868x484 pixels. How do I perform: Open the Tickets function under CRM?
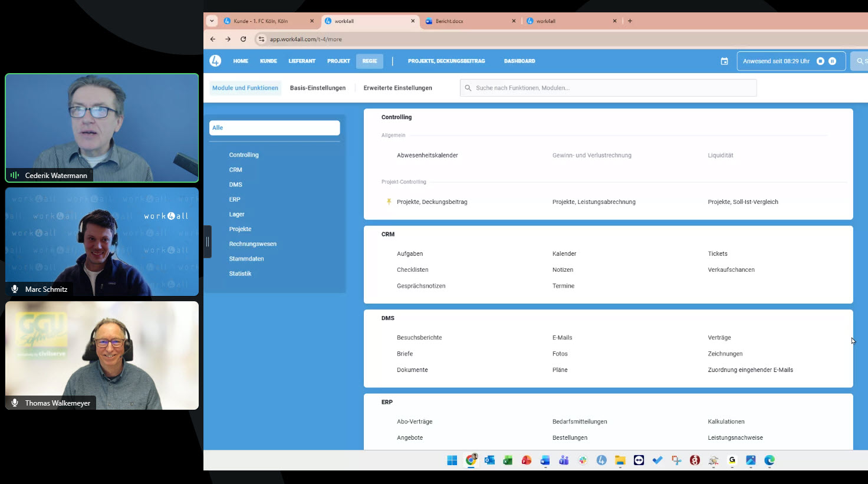click(718, 254)
